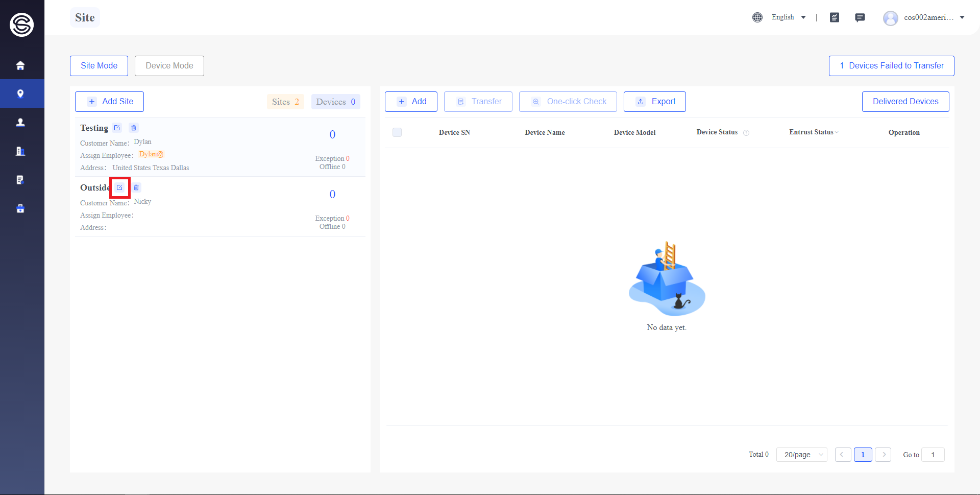Click the Device Status help icon

tap(746, 133)
